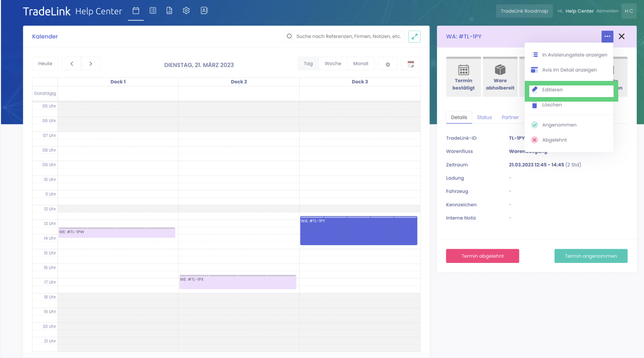Switch calendar to Tag view
The height and width of the screenshot is (358, 644).
point(308,64)
